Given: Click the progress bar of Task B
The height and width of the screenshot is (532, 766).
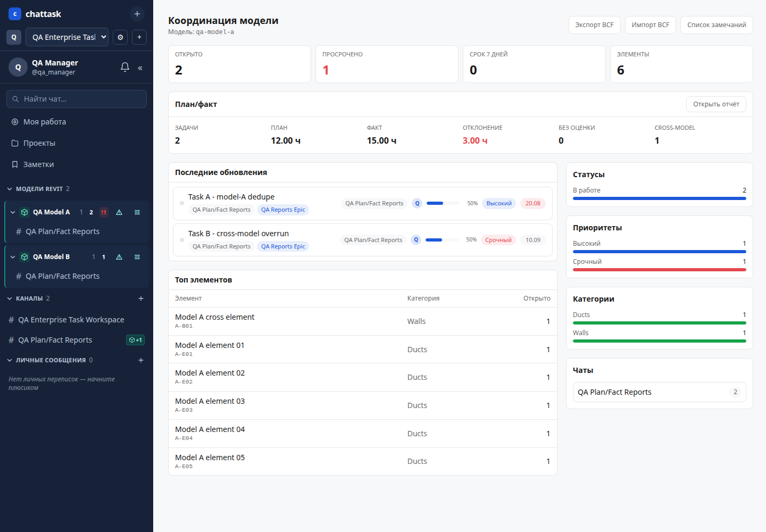Looking at the screenshot, I should pyautogui.click(x=442, y=240).
